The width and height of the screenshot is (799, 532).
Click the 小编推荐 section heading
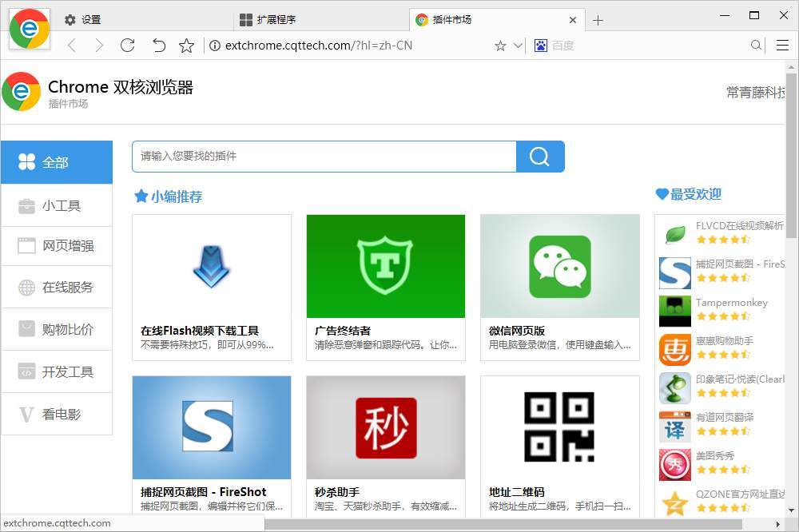coord(169,197)
